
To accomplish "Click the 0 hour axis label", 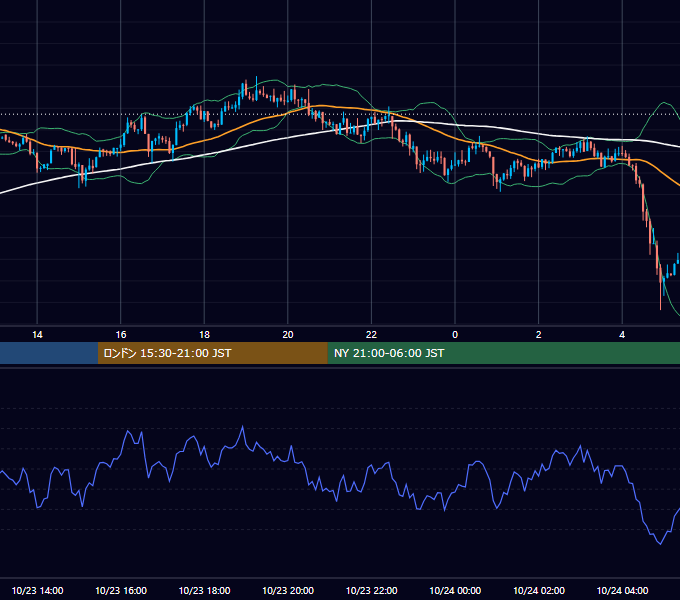I will (x=455, y=335).
